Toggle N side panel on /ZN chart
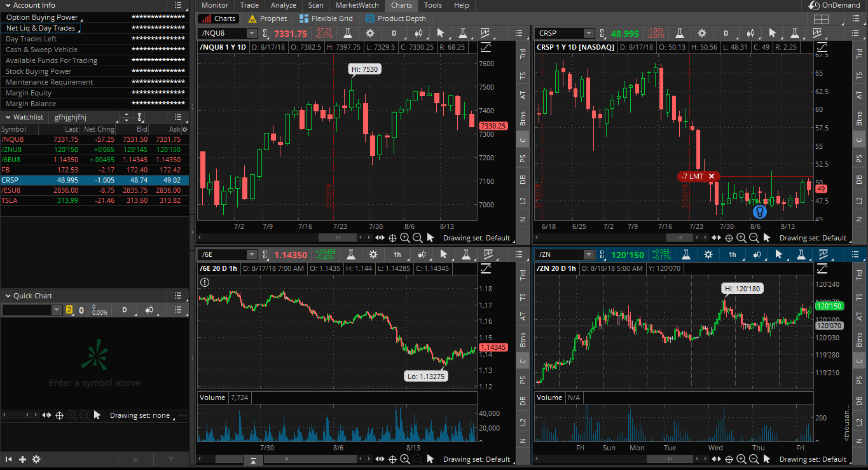Image resolution: width=868 pixels, height=470 pixels. (859, 441)
